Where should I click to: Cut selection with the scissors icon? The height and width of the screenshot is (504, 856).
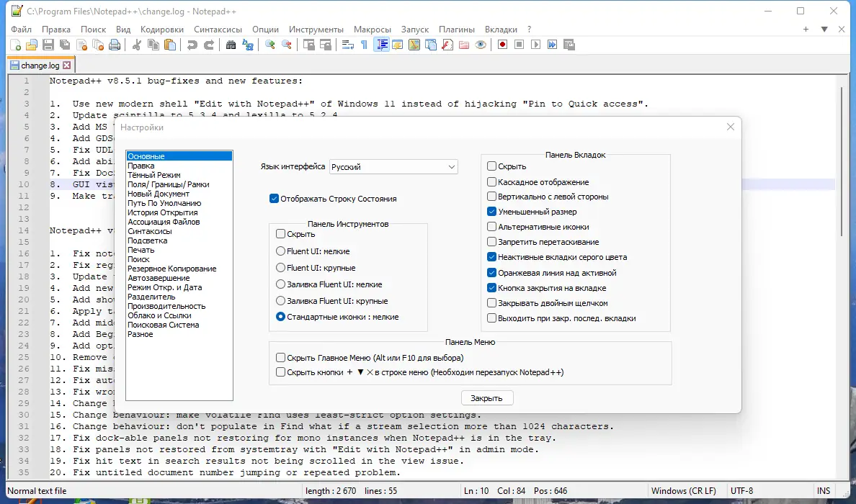(x=136, y=45)
